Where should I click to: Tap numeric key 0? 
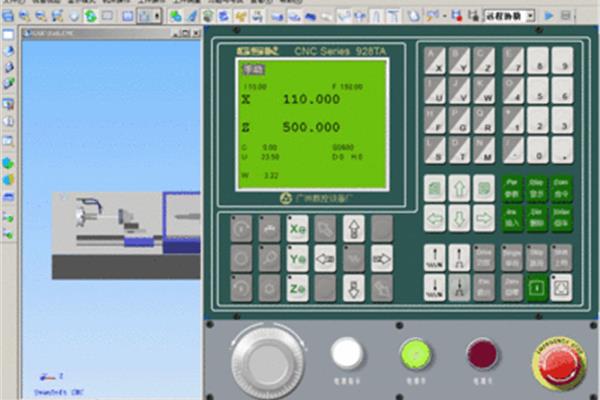tap(538, 150)
